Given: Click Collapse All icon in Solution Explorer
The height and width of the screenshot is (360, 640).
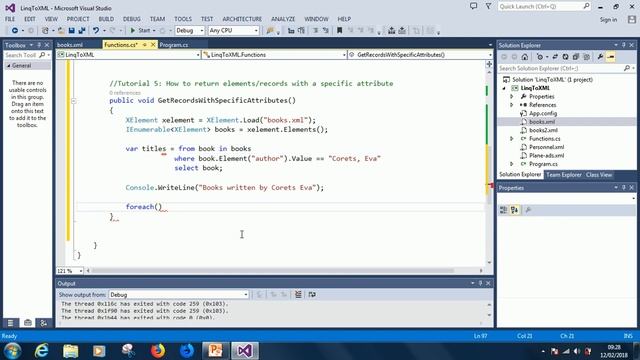Looking at the screenshot, I should [576, 57].
